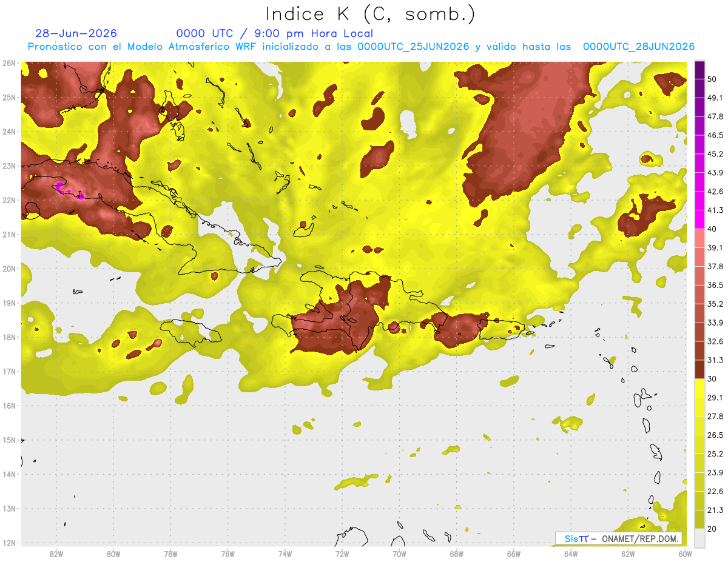Select the date text "28-Jun-2026"
Viewport: 728px width, 562px height.
click(x=76, y=33)
